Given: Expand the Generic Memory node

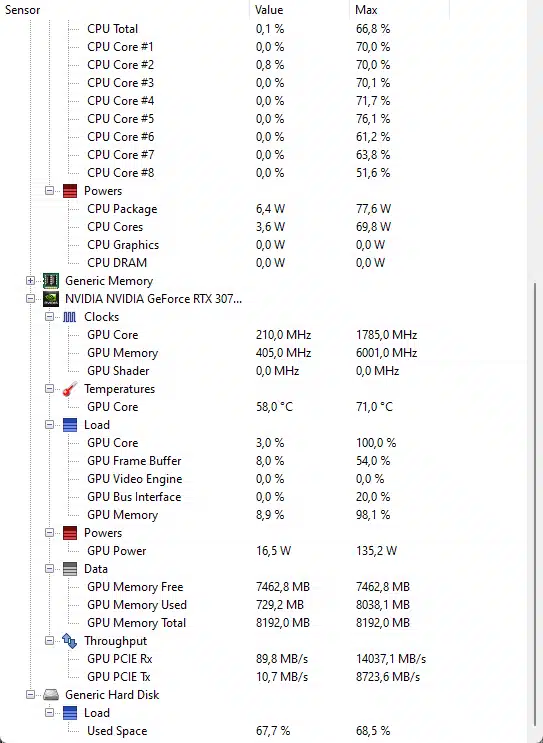Looking at the screenshot, I should pyautogui.click(x=30, y=281).
